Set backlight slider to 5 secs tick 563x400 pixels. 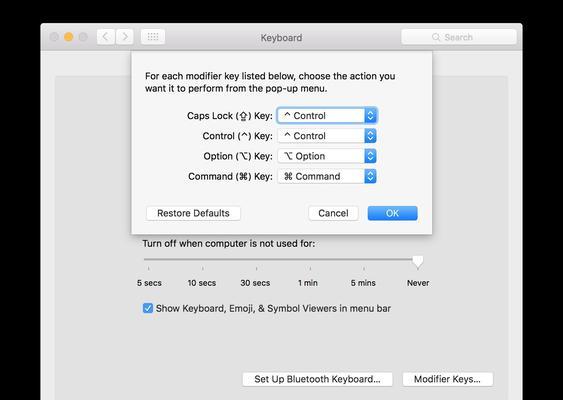coord(149,268)
